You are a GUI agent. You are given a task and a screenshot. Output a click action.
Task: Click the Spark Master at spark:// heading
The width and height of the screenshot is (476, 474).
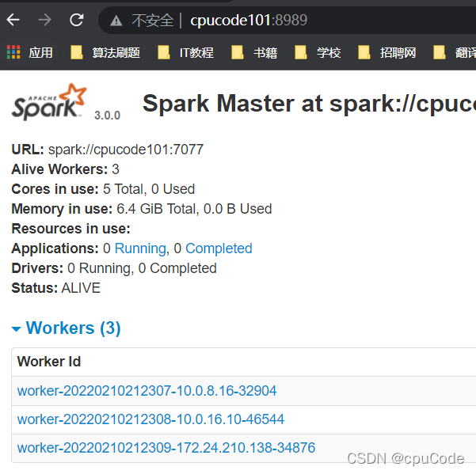309,104
